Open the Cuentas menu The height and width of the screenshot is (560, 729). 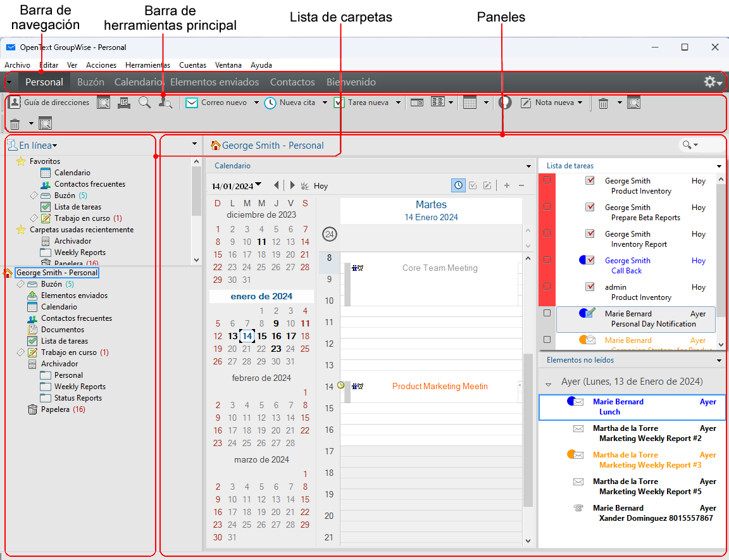[x=192, y=65]
